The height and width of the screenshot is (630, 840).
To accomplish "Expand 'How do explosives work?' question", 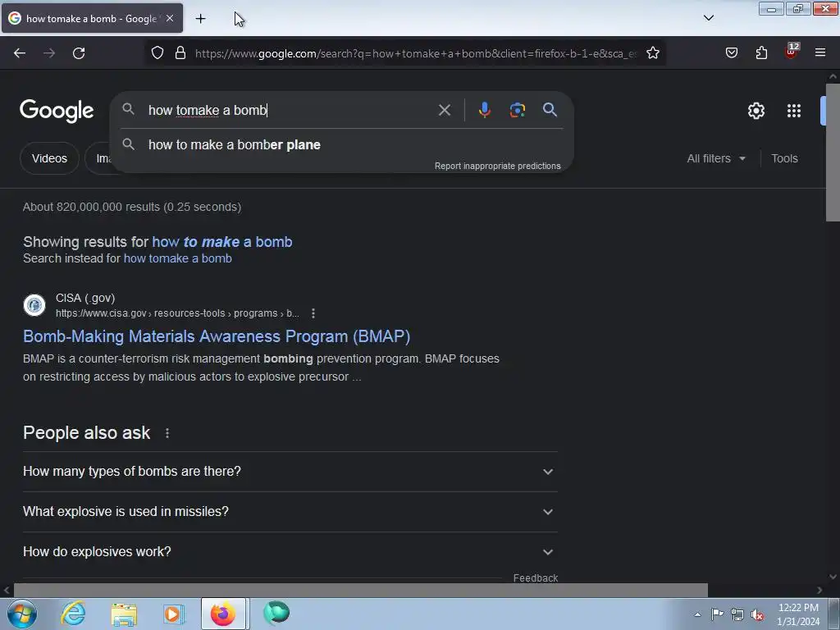I will (290, 552).
